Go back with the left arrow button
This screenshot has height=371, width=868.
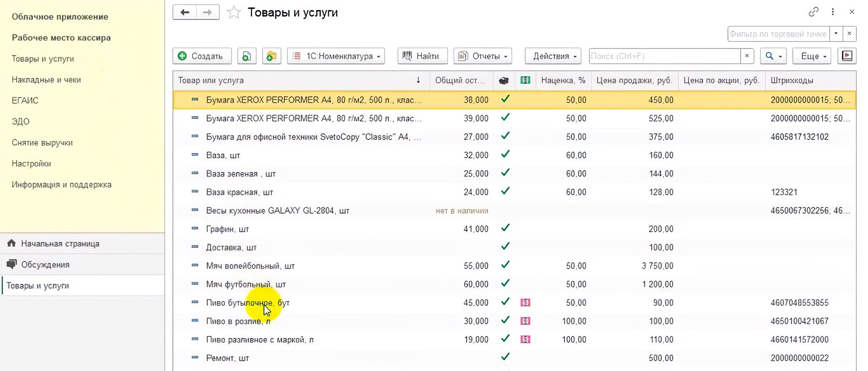click(185, 12)
